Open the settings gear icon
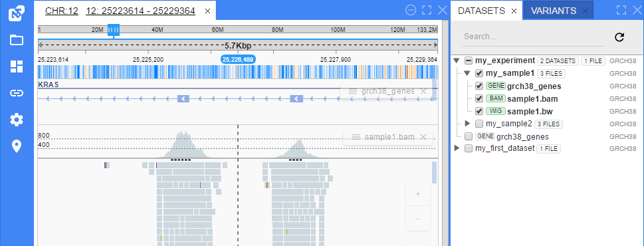This screenshot has width=644, height=246. click(x=17, y=120)
